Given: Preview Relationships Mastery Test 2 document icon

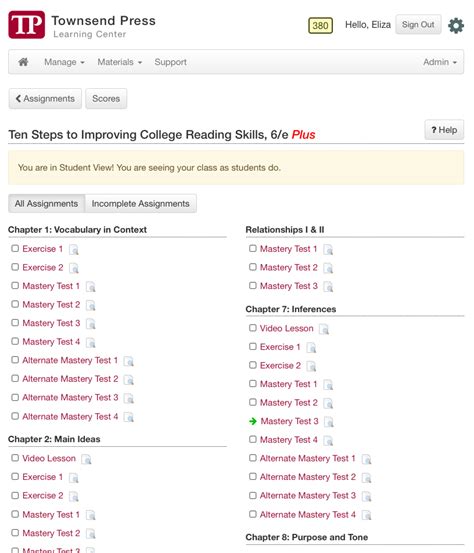Looking at the screenshot, I should [x=328, y=268].
